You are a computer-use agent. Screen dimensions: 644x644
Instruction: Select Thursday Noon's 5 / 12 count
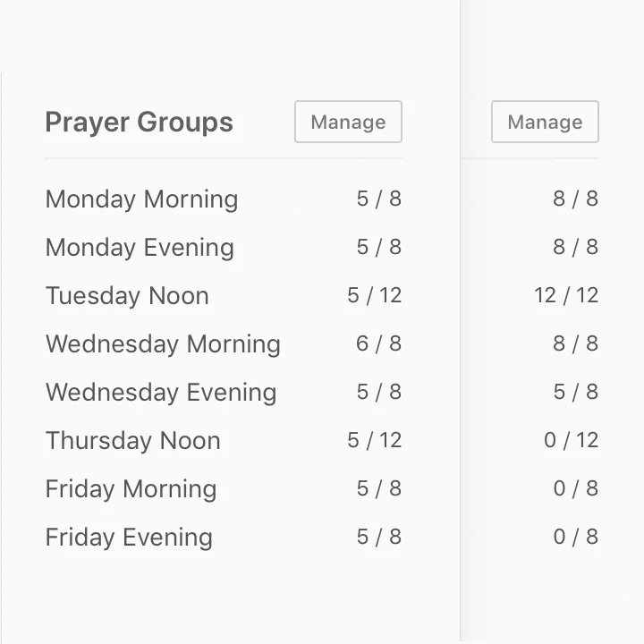pos(374,440)
